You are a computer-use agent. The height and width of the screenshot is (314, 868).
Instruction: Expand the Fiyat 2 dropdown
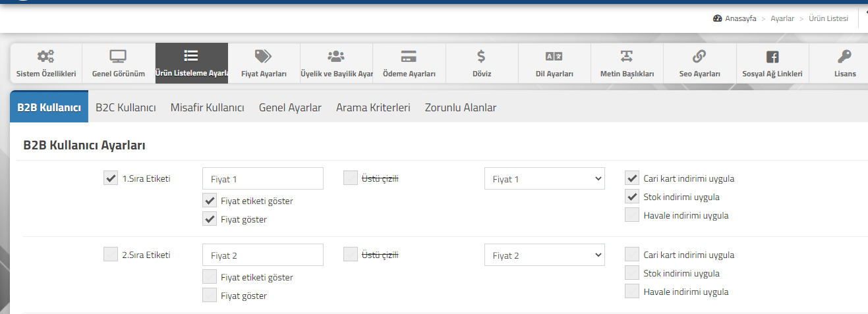(x=544, y=255)
